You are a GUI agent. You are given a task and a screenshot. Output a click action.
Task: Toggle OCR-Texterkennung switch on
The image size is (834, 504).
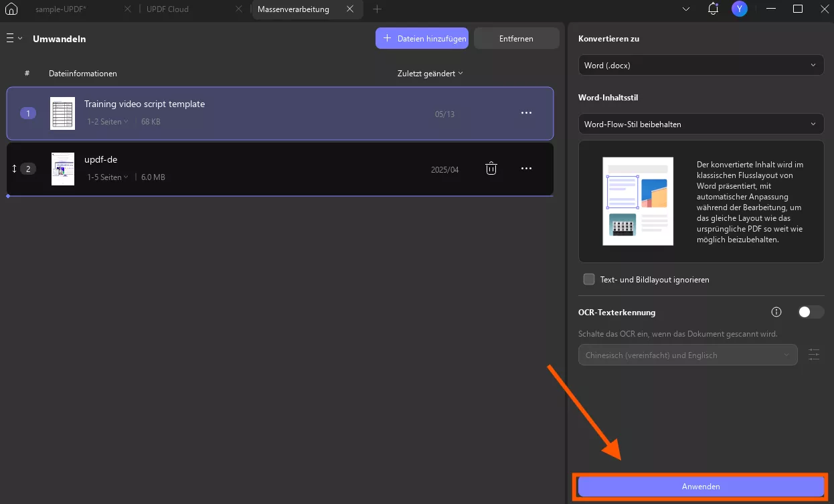811,312
